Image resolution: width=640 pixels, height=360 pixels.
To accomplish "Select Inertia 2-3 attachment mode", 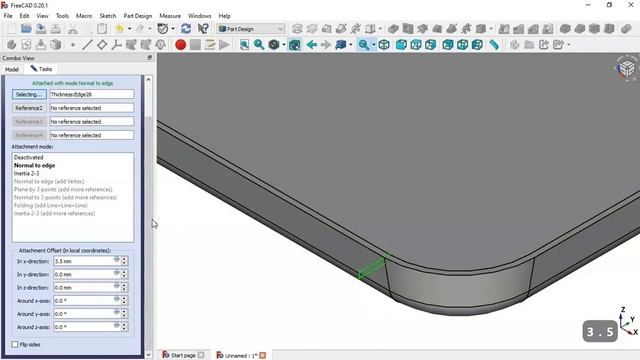I will coord(27,173).
